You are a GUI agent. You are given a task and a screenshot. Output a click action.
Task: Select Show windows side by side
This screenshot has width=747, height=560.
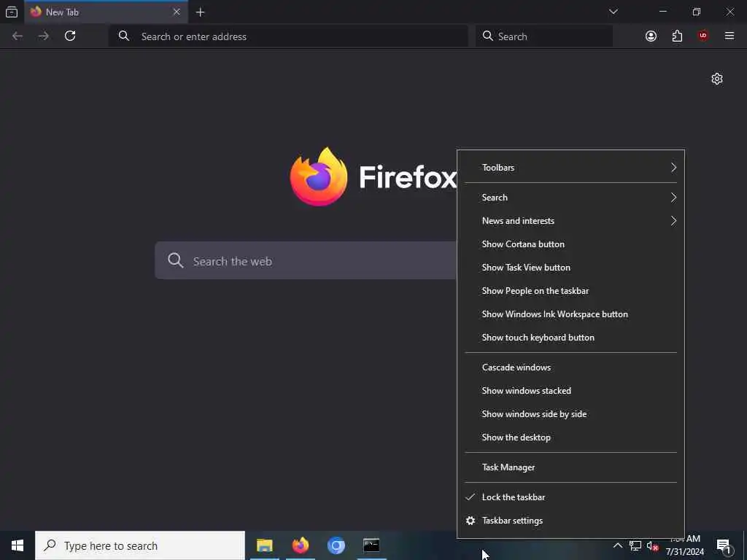pos(570,414)
